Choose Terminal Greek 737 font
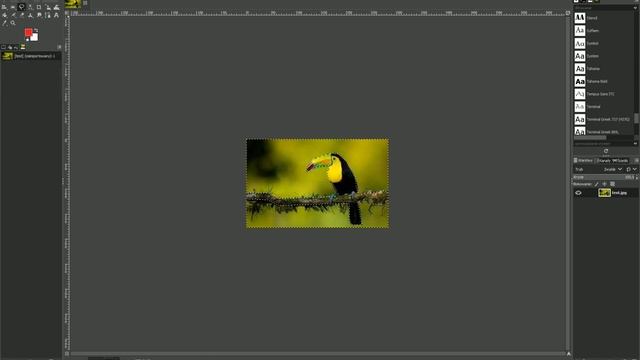 click(x=604, y=119)
